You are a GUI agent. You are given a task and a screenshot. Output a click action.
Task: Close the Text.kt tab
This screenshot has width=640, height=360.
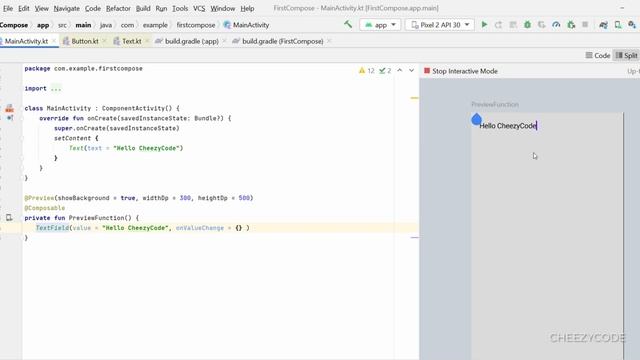(x=147, y=41)
